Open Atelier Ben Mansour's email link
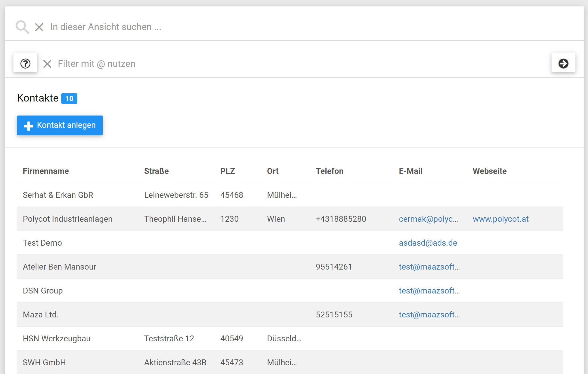The height and width of the screenshot is (374, 588). (429, 267)
